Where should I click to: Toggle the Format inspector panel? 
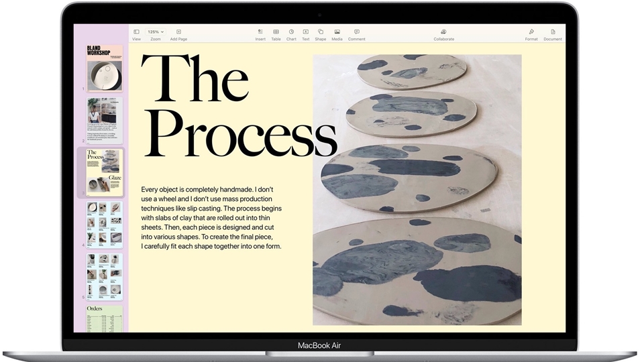[531, 32]
